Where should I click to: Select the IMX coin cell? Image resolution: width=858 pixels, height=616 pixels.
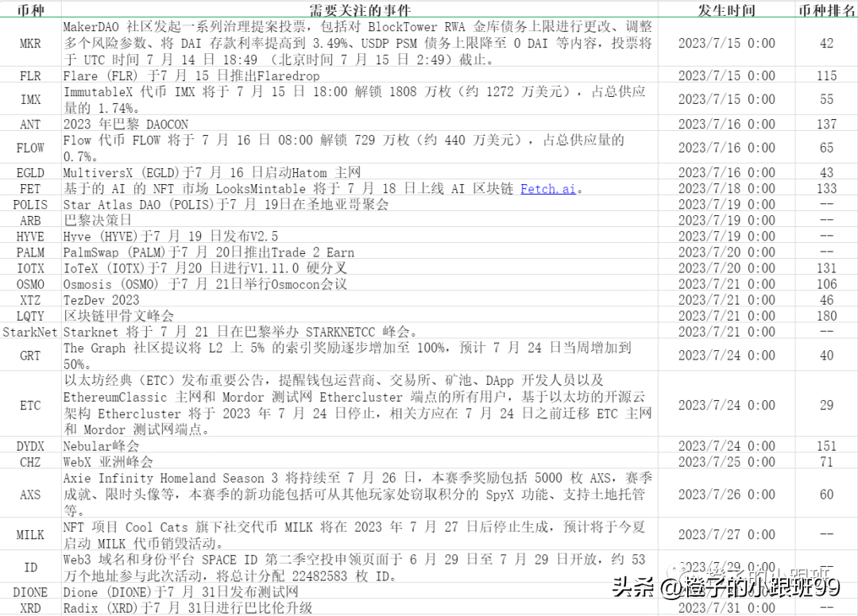point(31,99)
